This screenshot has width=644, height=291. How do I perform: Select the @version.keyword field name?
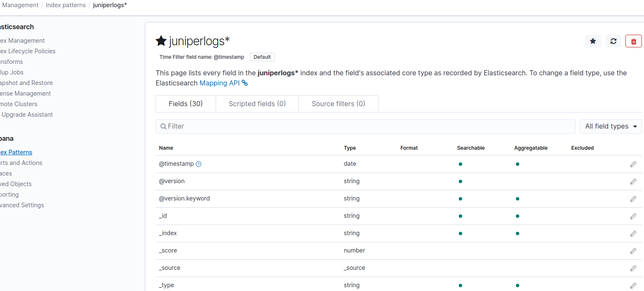coord(184,198)
